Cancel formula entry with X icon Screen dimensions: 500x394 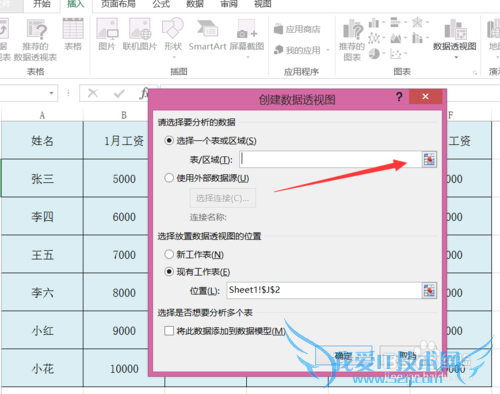click(93, 93)
